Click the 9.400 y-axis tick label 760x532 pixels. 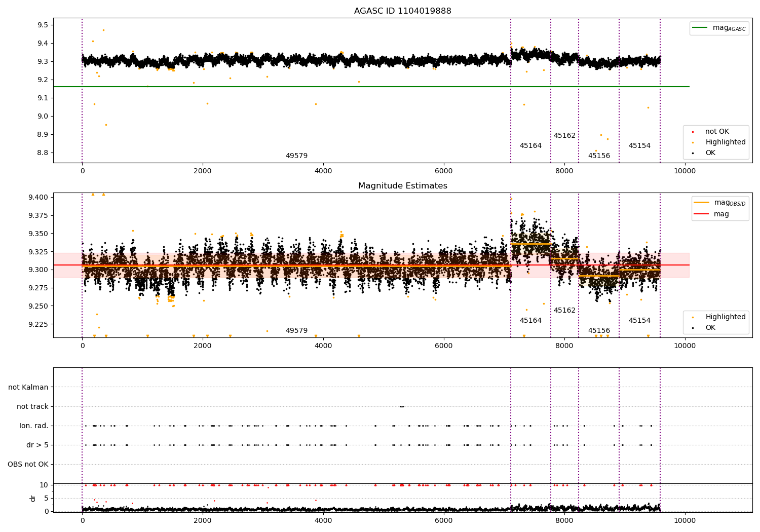pyautogui.click(x=39, y=198)
